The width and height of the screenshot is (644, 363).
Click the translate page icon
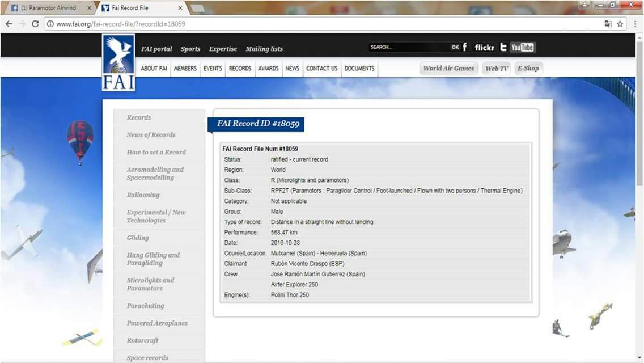608,24
